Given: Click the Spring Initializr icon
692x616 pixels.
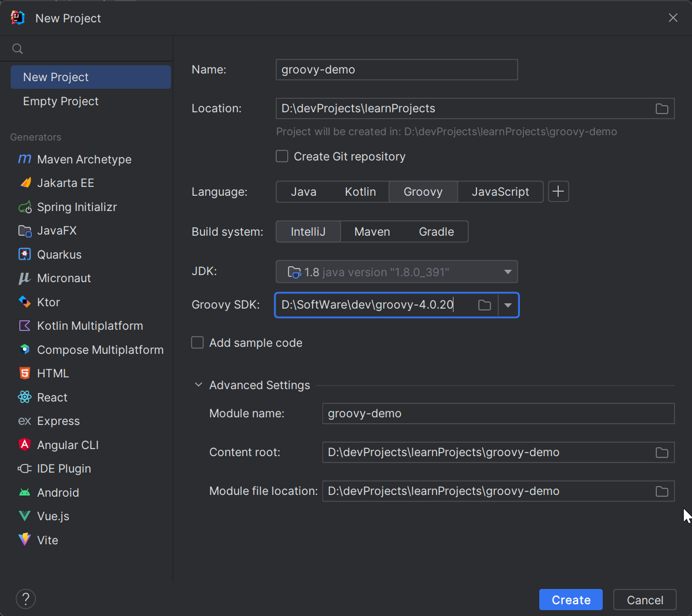Looking at the screenshot, I should coord(25,207).
